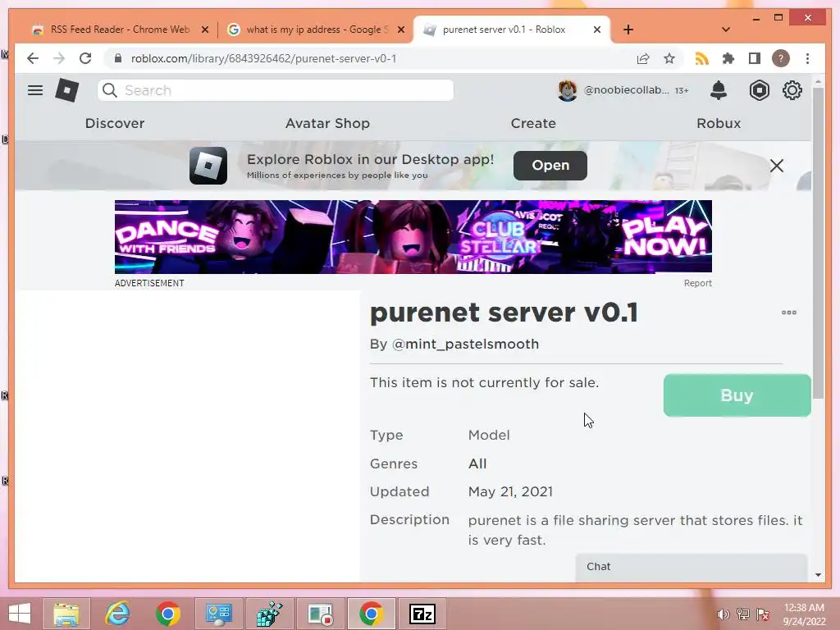
Task: Go to the Create section
Action: (533, 123)
